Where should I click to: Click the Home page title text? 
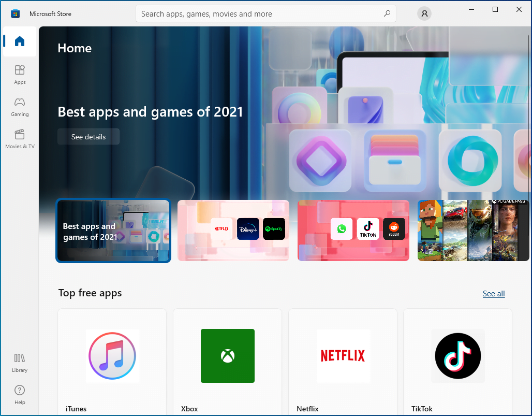(75, 48)
